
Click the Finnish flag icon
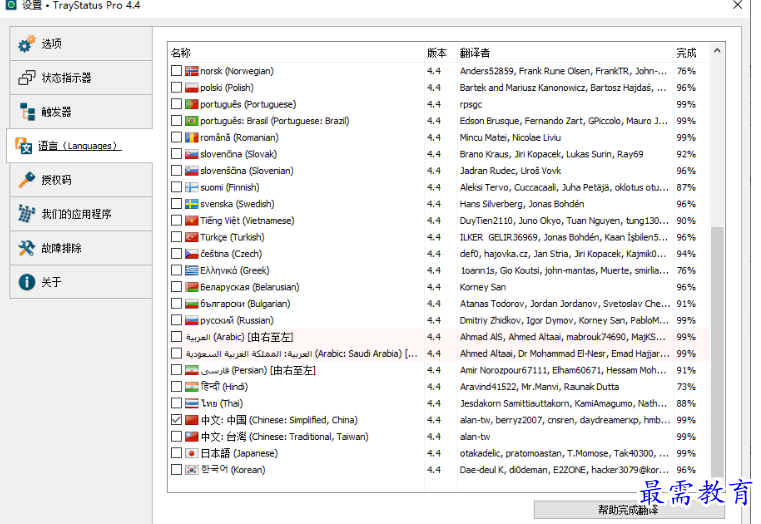192,187
